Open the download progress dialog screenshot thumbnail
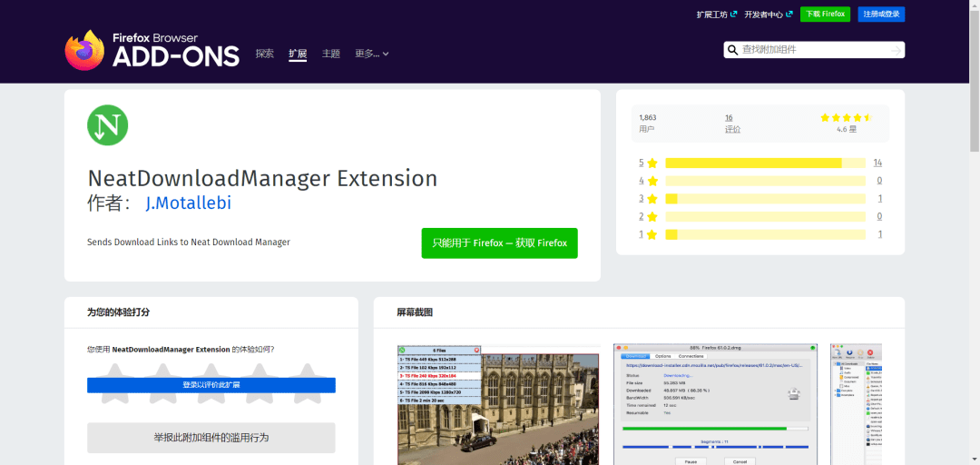 [x=716, y=404]
